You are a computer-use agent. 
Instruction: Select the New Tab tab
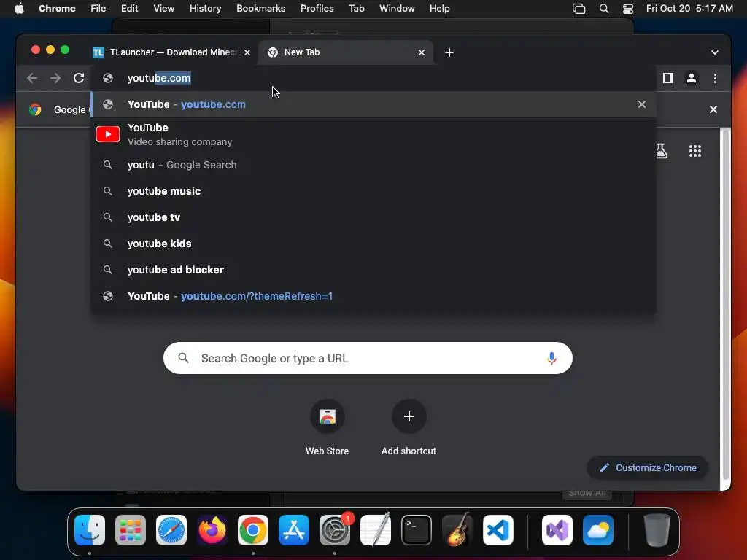point(346,52)
